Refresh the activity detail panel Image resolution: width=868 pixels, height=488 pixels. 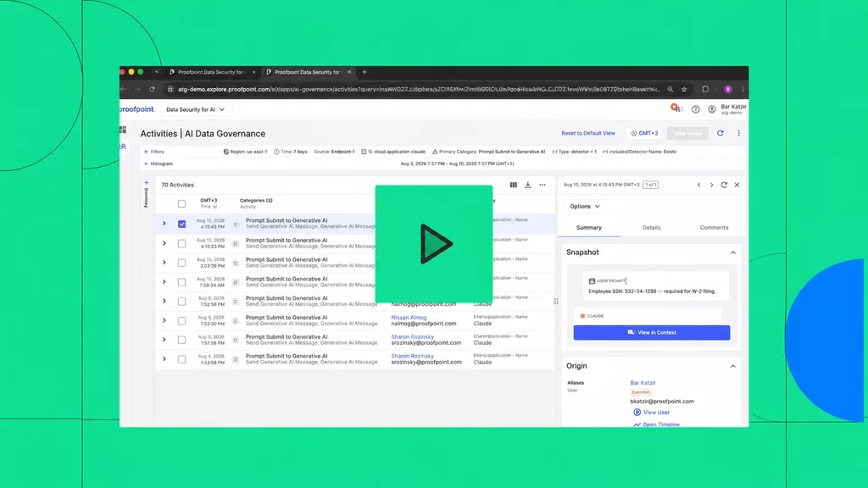point(724,185)
